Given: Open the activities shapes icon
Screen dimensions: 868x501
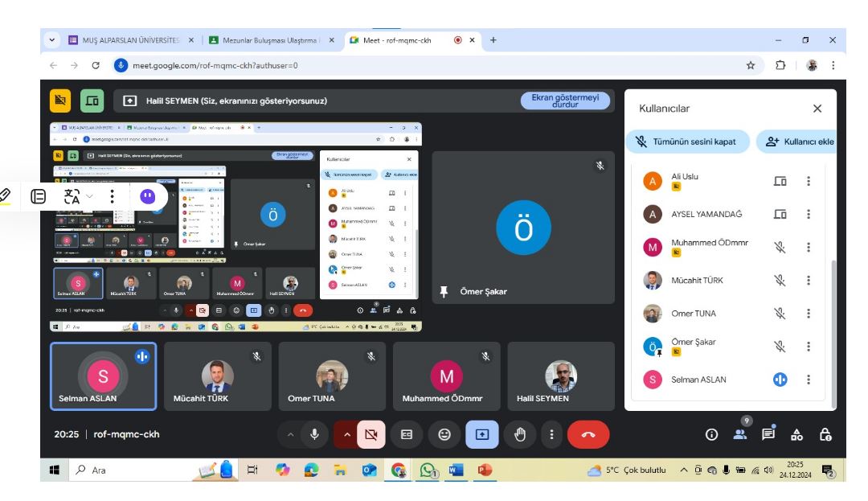Looking at the screenshot, I should pyautogui.click(x=796, y=434).
